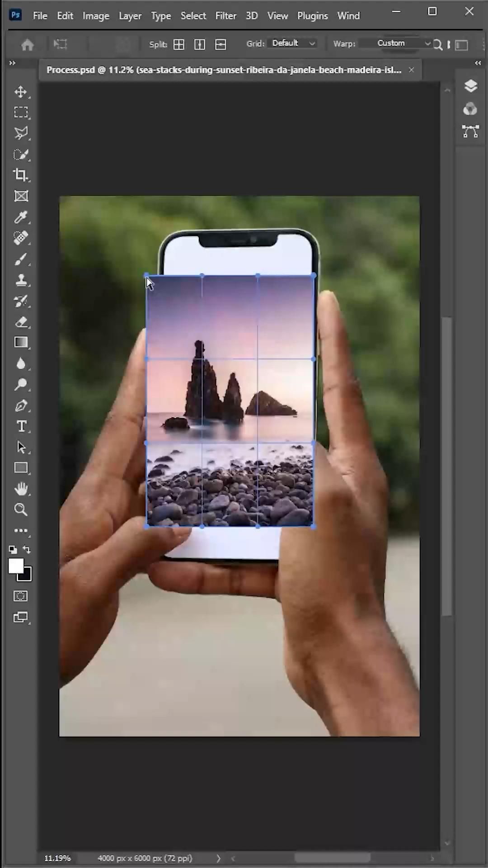Click the vertical scrollbar thumb
The width and height of the screenshot is (488, 868).
pos(447,467)
